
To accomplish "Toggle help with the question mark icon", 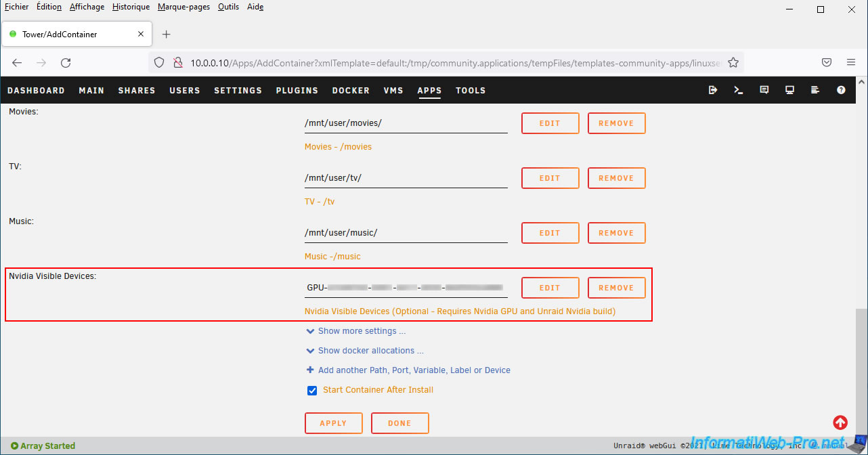I will coord(841,90).
